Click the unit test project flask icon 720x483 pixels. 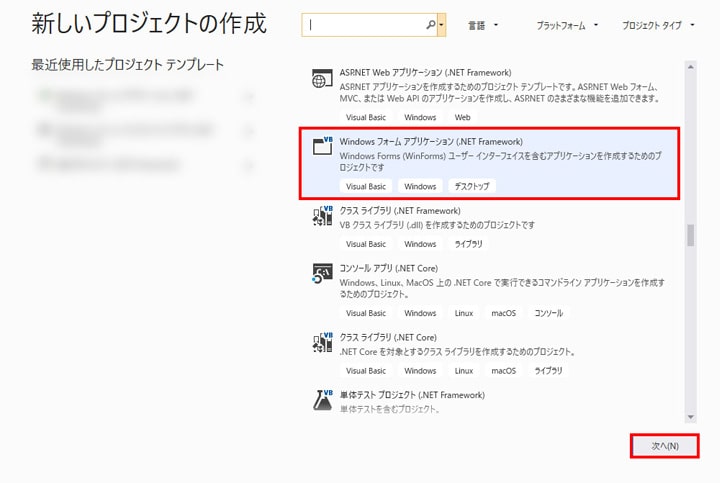click(323, 400)
